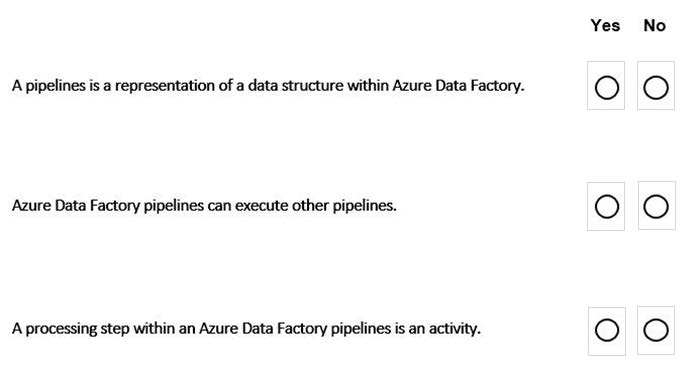Click 'A processing step' at start of third statement
Image resolution: width=700 pixels, height=382 pixels.
[71, 328]
